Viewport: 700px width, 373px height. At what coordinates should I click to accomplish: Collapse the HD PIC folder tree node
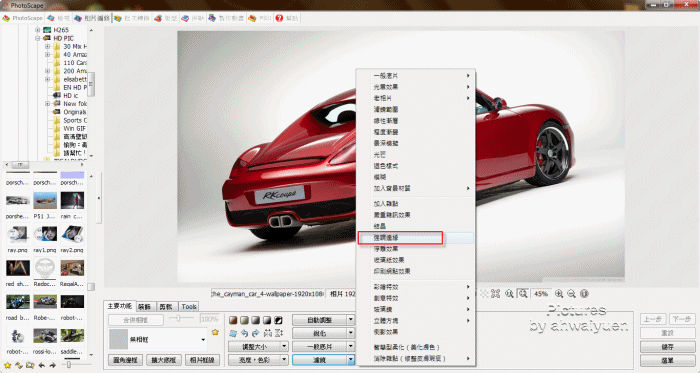[38, 38]
